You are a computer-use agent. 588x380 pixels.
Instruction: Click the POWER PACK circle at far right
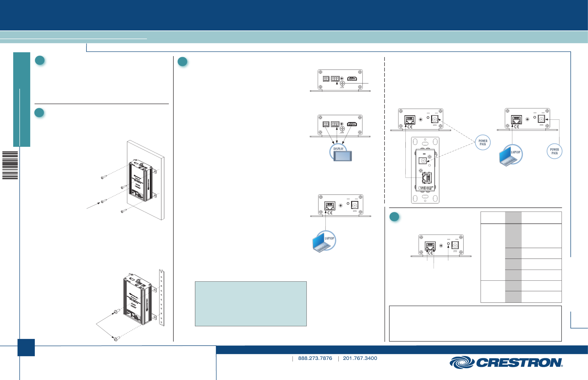[x=554, y=151]
